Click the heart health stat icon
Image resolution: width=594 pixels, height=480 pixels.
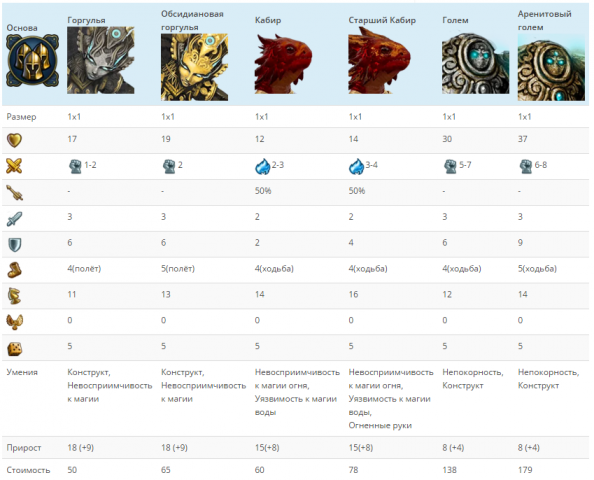coord(14,140)
